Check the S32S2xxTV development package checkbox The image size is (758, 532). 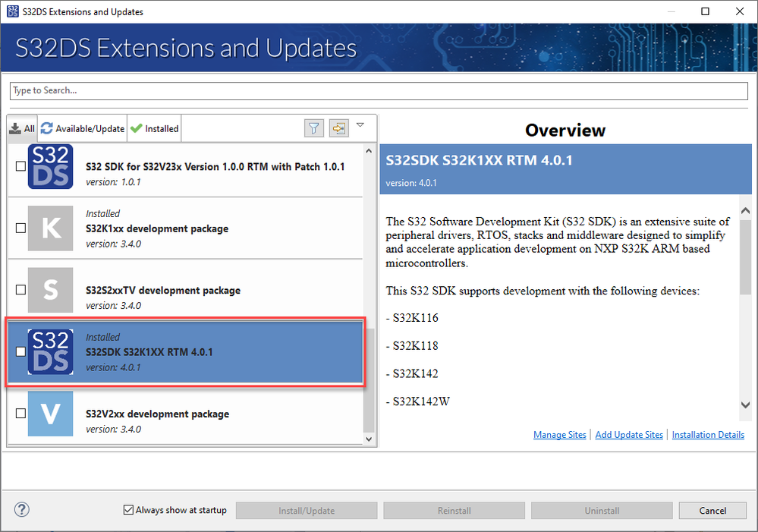click(x=20, y=290)
